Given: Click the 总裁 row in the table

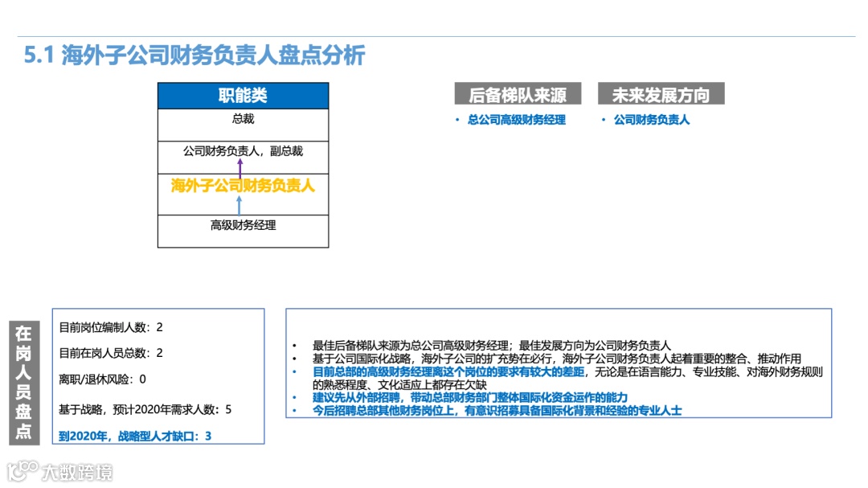Looking at the screenshot, I should (243, 125).
